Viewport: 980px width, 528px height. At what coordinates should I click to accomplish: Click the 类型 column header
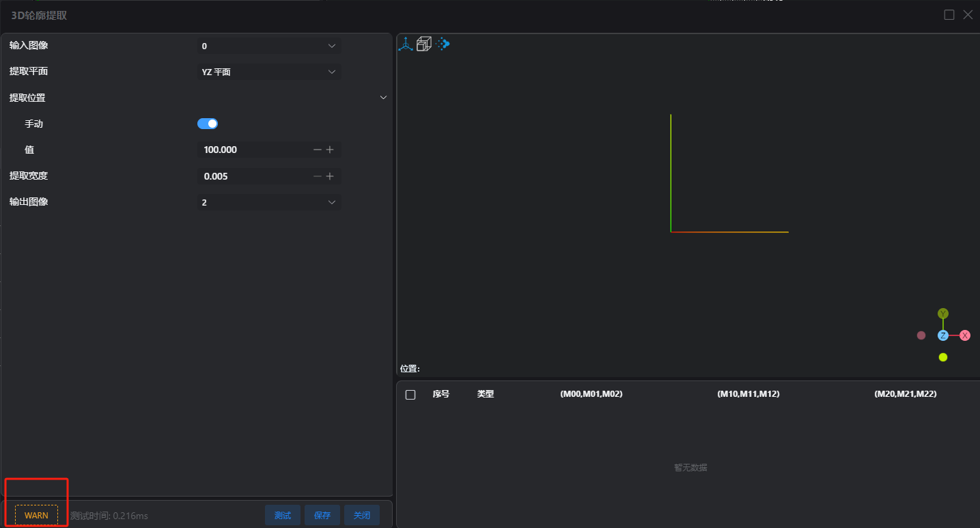pos(486,394)
